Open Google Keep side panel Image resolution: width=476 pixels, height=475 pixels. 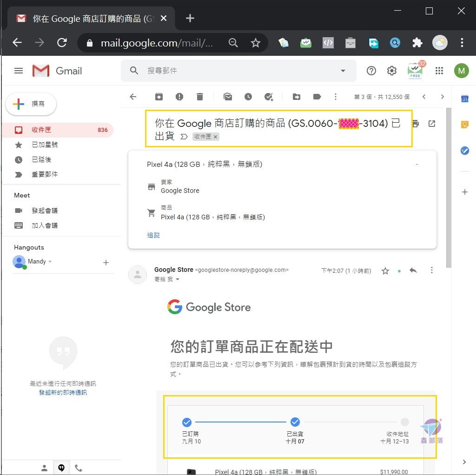click(x=464, y=125)
